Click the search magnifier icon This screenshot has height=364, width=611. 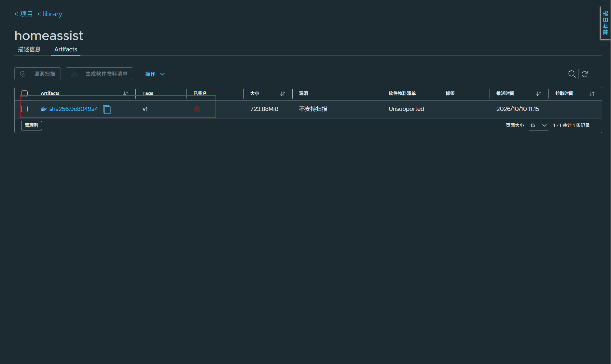[572, 74]
